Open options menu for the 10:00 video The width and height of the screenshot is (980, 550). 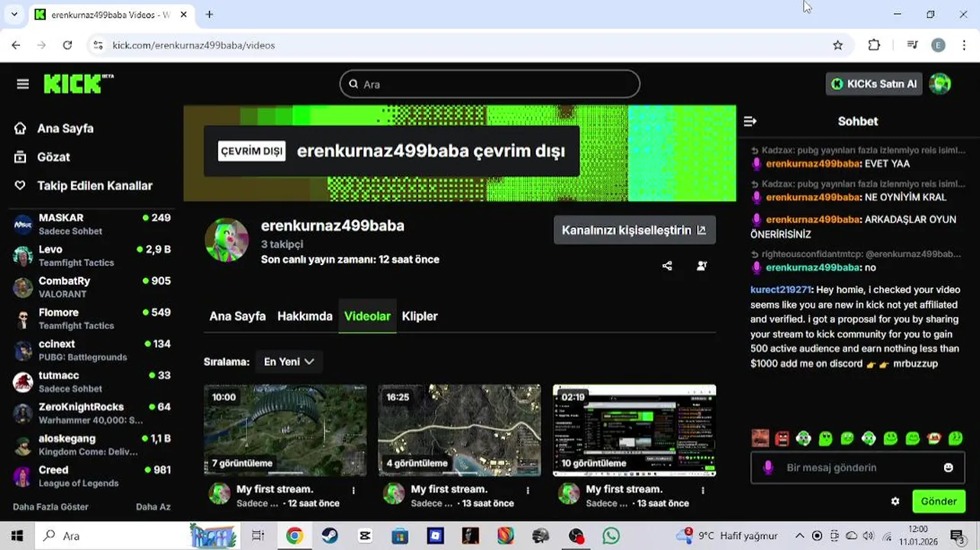pyautogui.click(x=353, y=490)
